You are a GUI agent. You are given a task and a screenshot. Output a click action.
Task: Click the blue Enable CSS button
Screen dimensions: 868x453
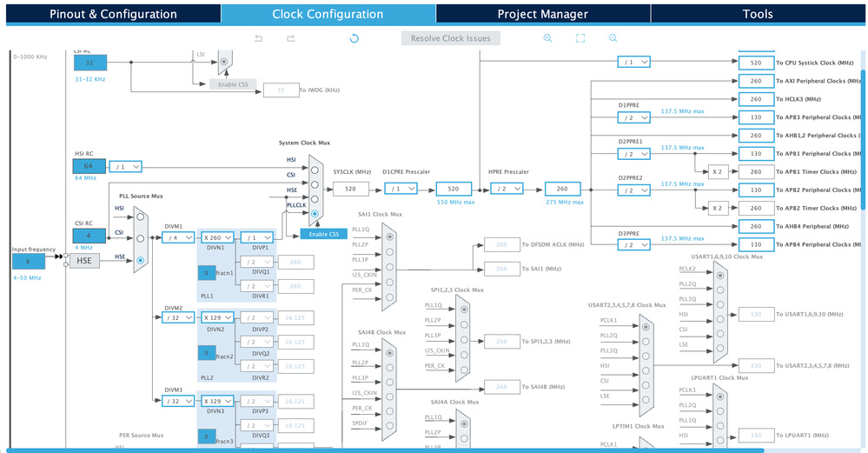coord(324,234)
